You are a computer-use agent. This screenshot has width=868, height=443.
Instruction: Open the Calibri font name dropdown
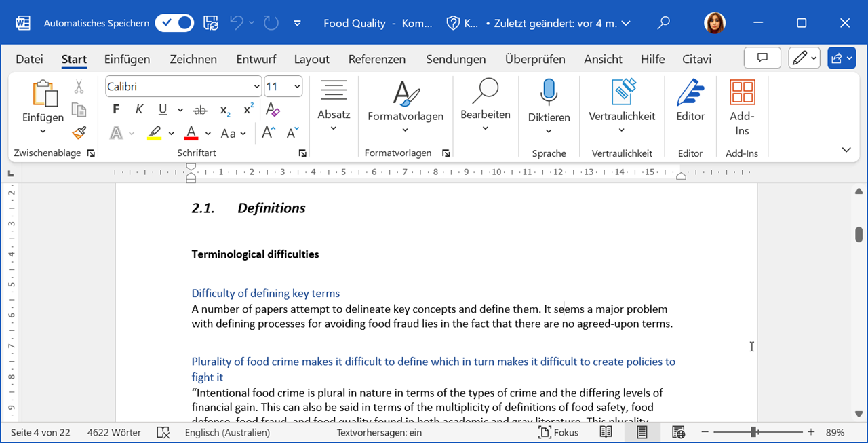click(256, 87)
